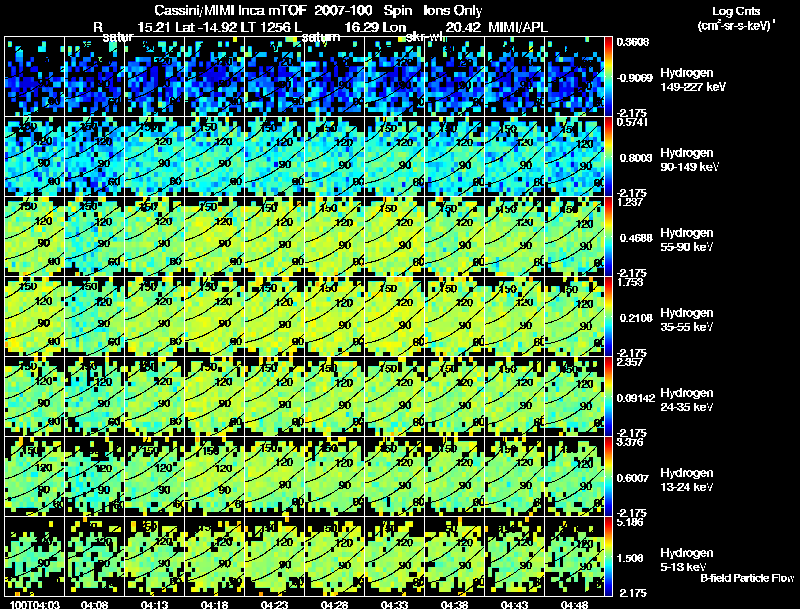Click the 2007-100 date in the title
The width and height of the screenshot is (800, 609).
click(x=342, y=11)
